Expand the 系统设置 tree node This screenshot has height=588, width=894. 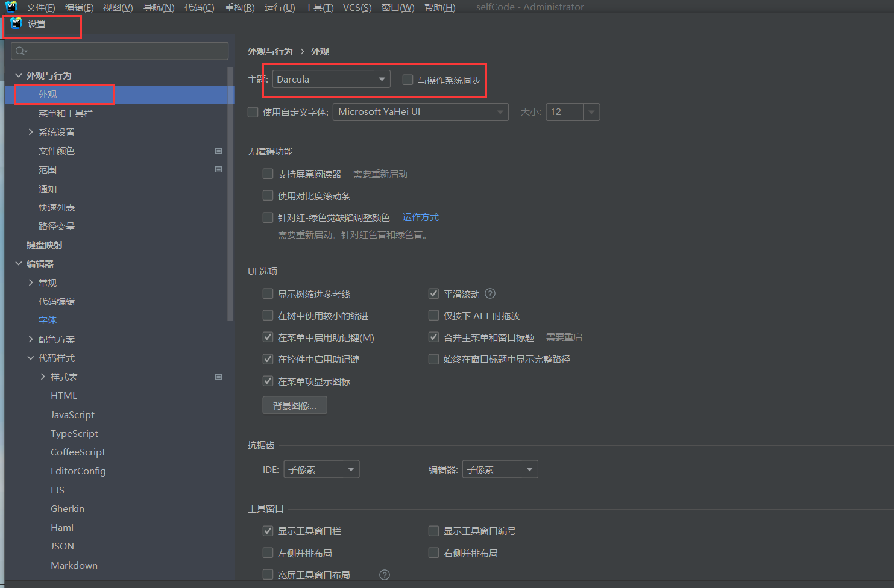click(31, 132)
